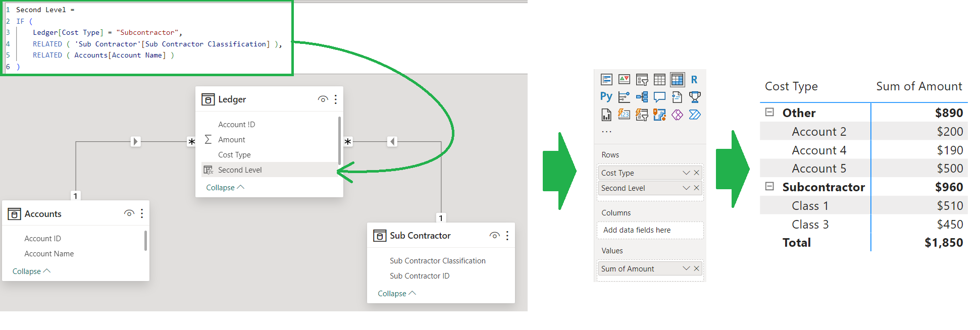Collapse the Other group in matrix
Viewport: 980px width, 330px height.
[x=769, y=112]
